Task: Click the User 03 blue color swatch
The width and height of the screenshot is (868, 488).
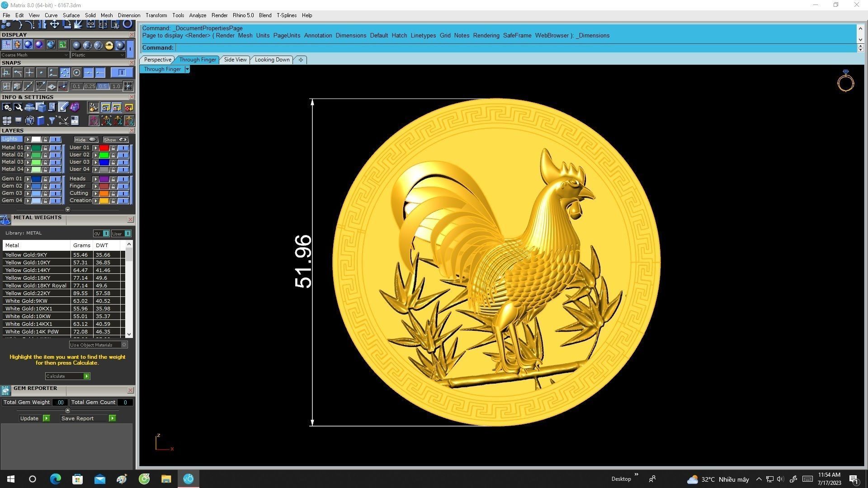Action: point(104,162)
